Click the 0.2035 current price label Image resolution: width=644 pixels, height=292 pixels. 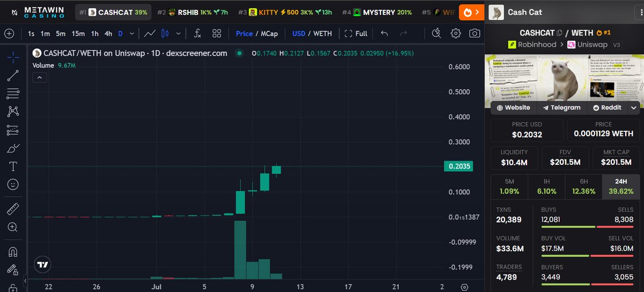click(459, 166)
